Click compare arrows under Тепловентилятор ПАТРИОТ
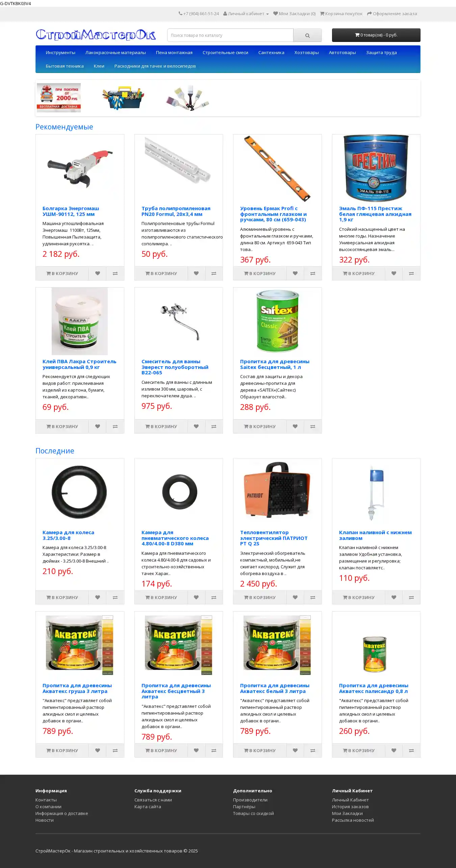Screen dimensions: 456x868 coord(313,597)
